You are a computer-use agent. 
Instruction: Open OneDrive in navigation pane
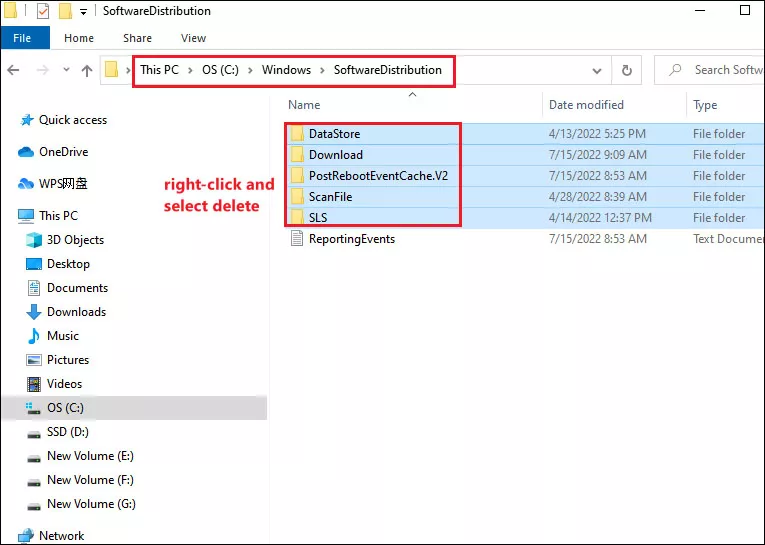(x=63, y=152)
